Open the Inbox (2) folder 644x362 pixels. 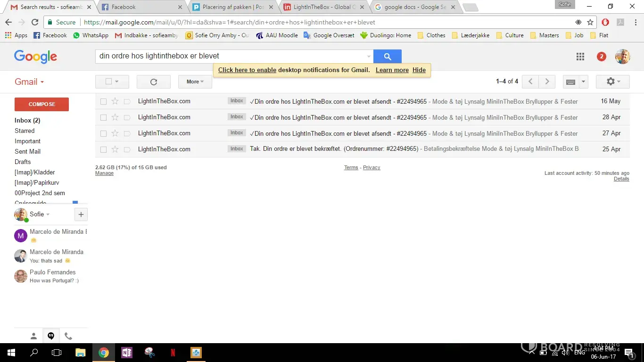click(27, 120)
